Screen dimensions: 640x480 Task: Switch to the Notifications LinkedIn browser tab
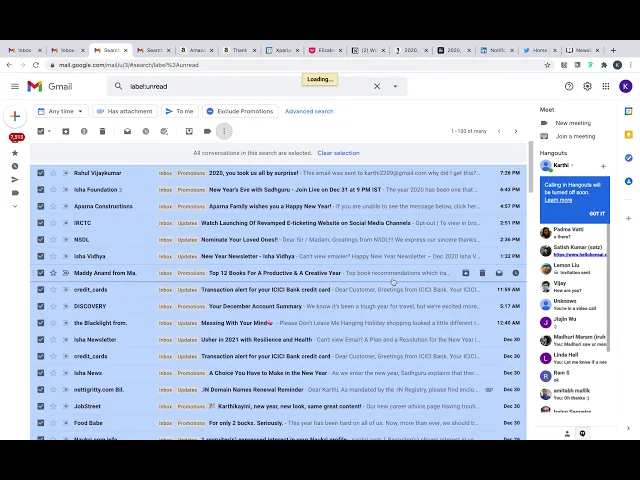tap(498, 50)
